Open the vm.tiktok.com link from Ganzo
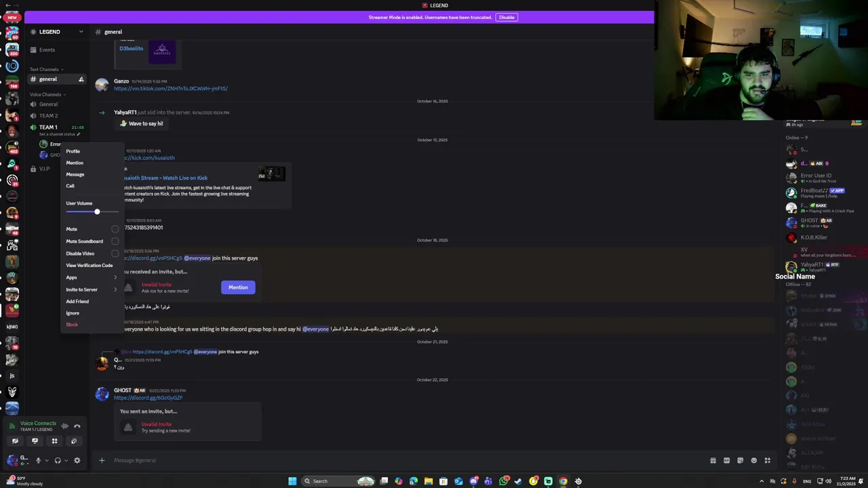 [x=171, y=89]
